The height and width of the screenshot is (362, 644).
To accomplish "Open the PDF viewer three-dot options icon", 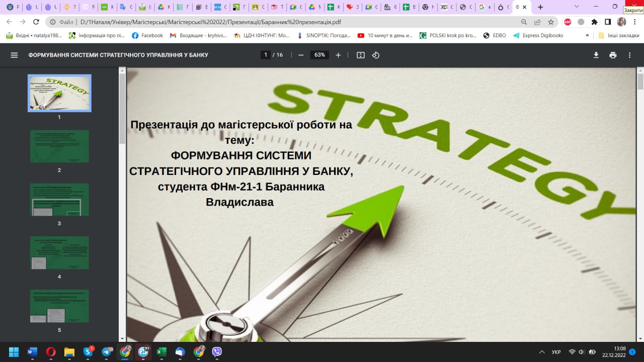I will [629, 55].
